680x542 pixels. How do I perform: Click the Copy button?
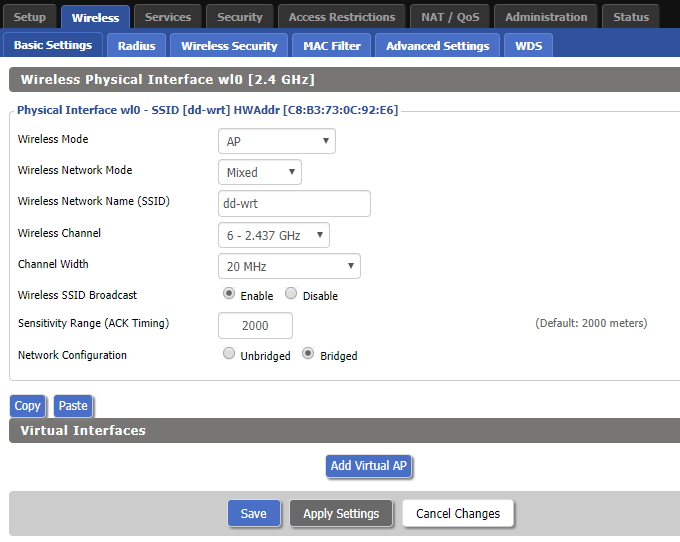pos(27,406)
